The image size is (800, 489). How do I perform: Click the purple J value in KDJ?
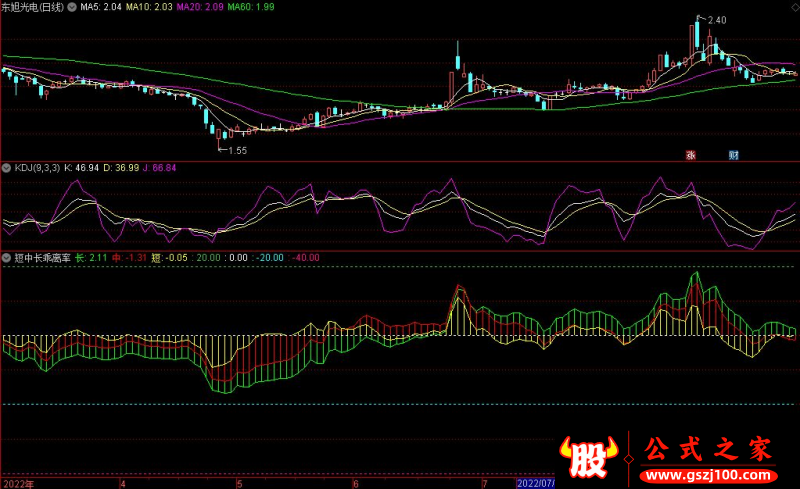click(157, 168)
